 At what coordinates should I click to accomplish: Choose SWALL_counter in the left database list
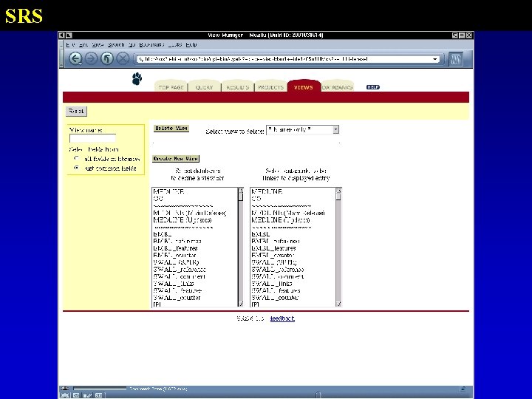point(177,298)
